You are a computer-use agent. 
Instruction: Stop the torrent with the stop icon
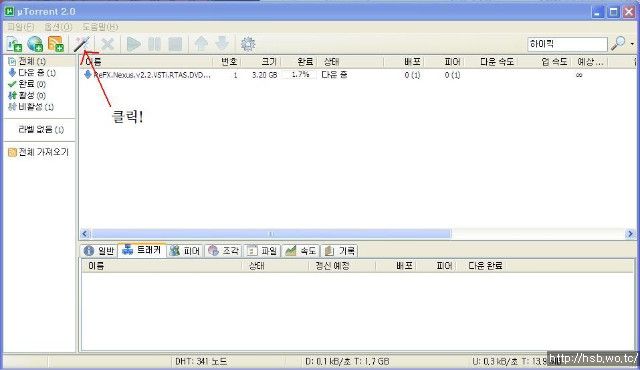click(175, 44)
